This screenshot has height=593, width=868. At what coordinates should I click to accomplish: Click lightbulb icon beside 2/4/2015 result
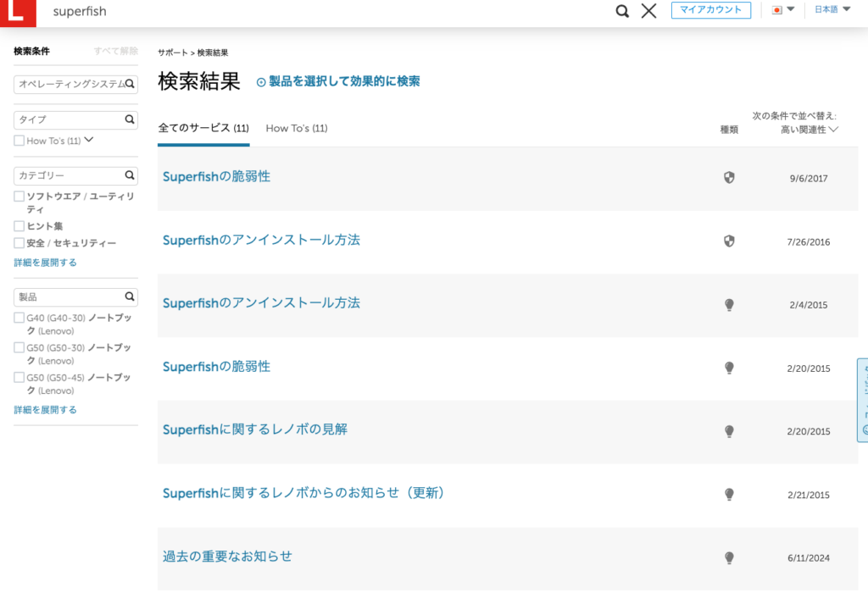point(728,305)
